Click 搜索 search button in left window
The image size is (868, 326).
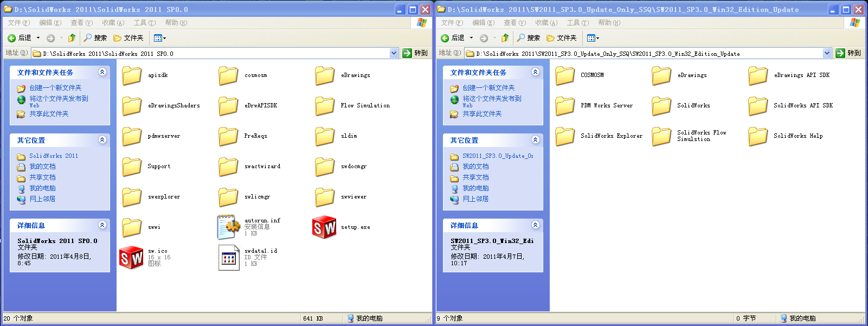(95, 38)
